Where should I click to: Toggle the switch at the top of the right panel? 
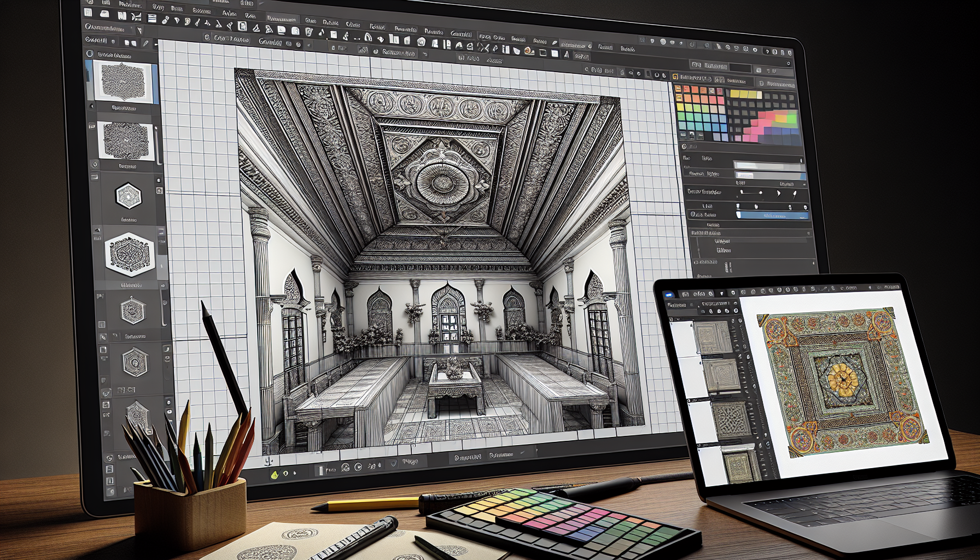pos(789,63)
